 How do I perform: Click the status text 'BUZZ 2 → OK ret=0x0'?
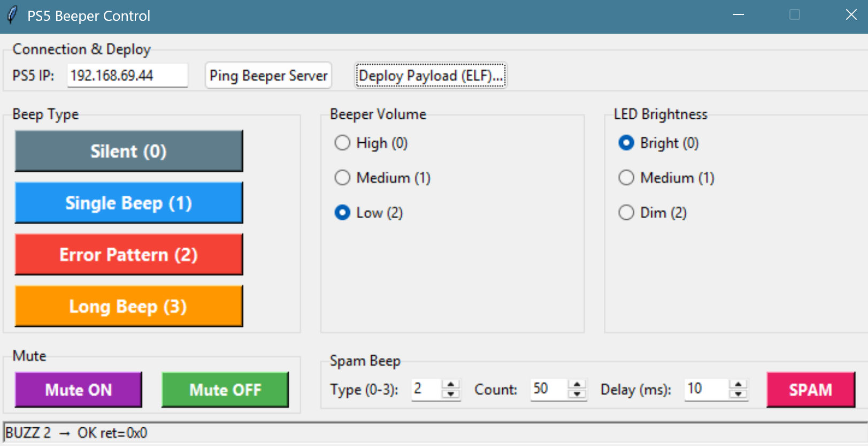(x=76, y=433)
